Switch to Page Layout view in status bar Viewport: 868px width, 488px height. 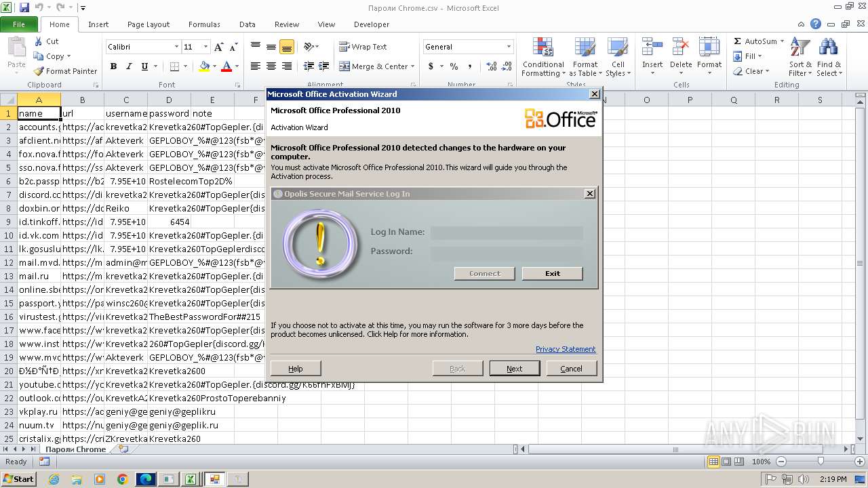(727, 462)
